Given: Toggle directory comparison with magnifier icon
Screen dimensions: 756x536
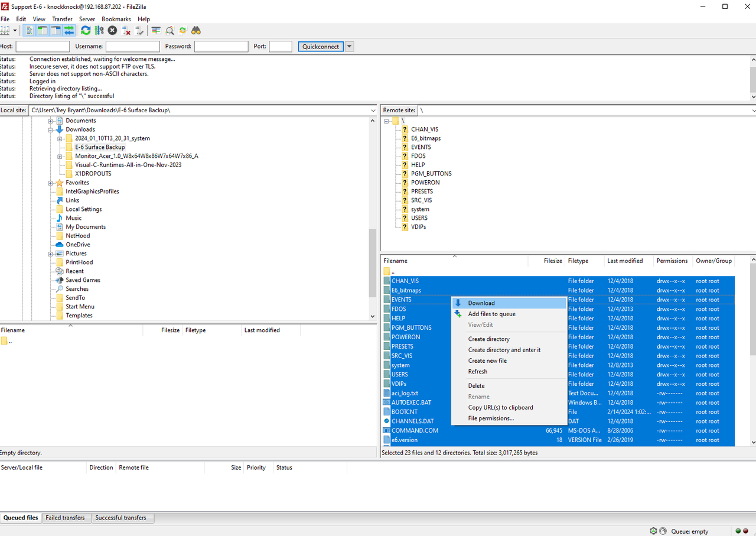Looking at the screenshot, I should coord(170,30).
